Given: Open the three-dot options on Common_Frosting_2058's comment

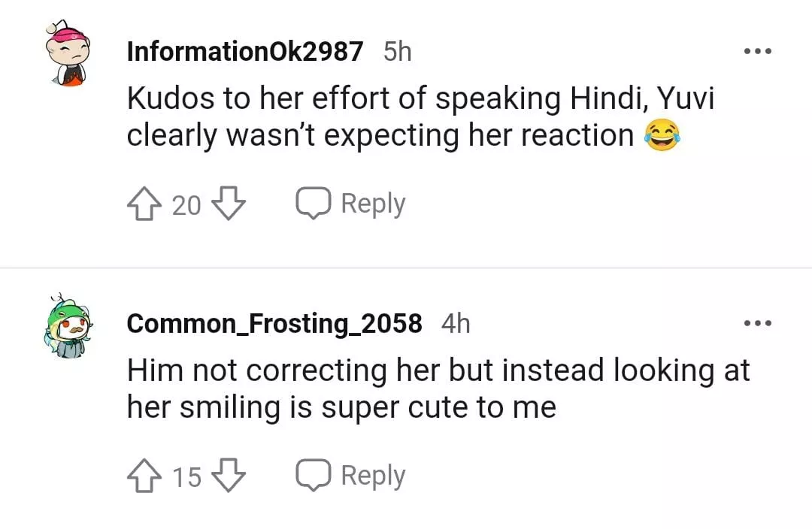Looking at the screenshot, I should click(x=757, y=323).
